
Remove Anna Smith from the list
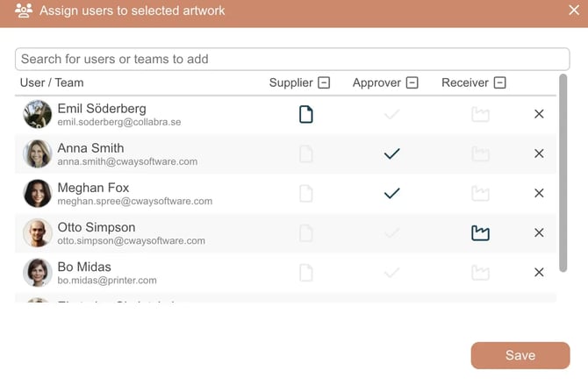tap(539, 153)
